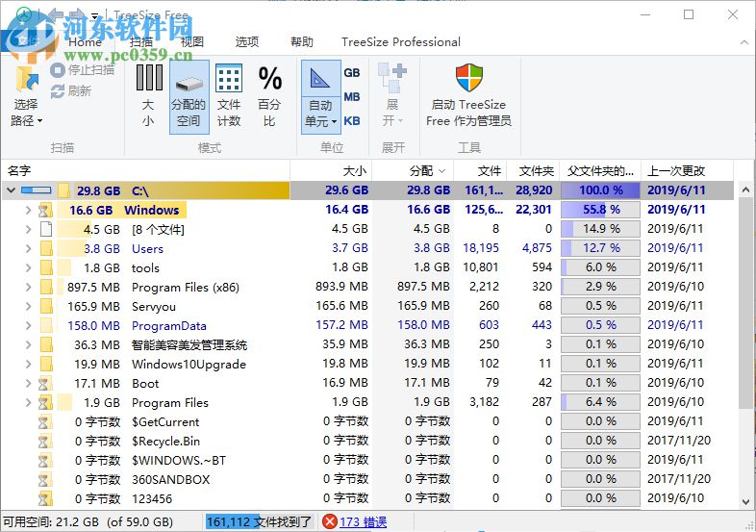
Task: Open the Select Path (选择路径) folder icon
Action: pyautogui.click(x=27, y=80)
